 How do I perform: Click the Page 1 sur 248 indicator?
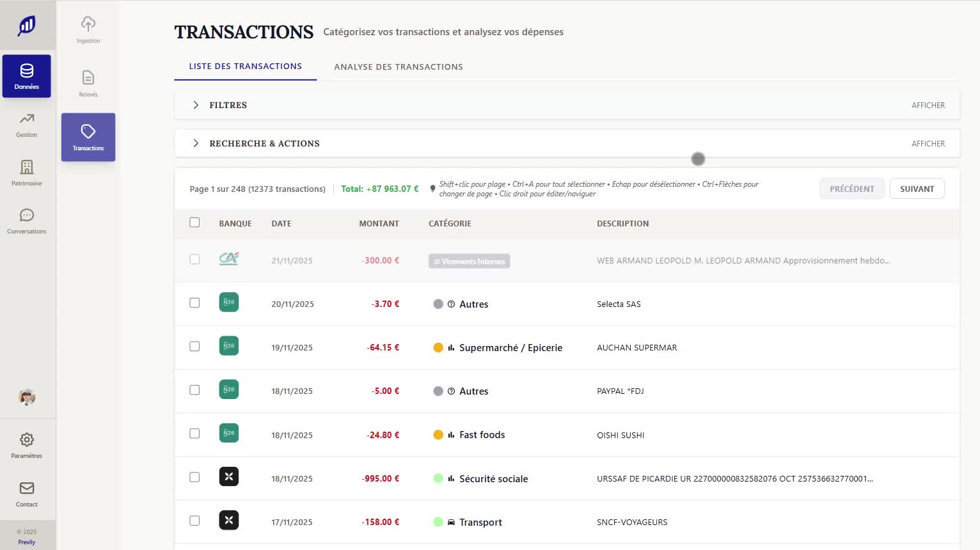point(257,189)
